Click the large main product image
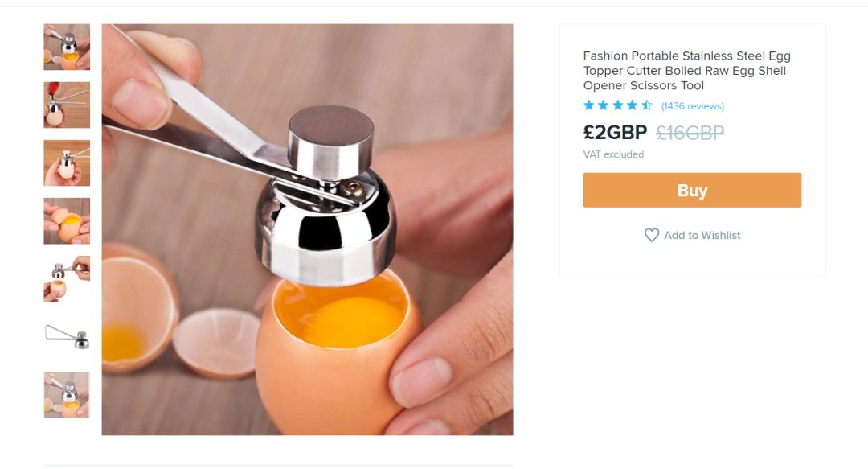 (x=307, y=229)
